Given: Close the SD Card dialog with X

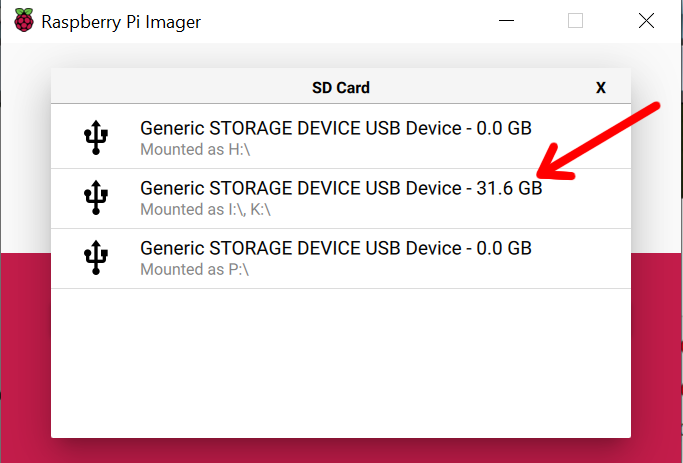Looking at the screenshot, I should pos(601,88).
